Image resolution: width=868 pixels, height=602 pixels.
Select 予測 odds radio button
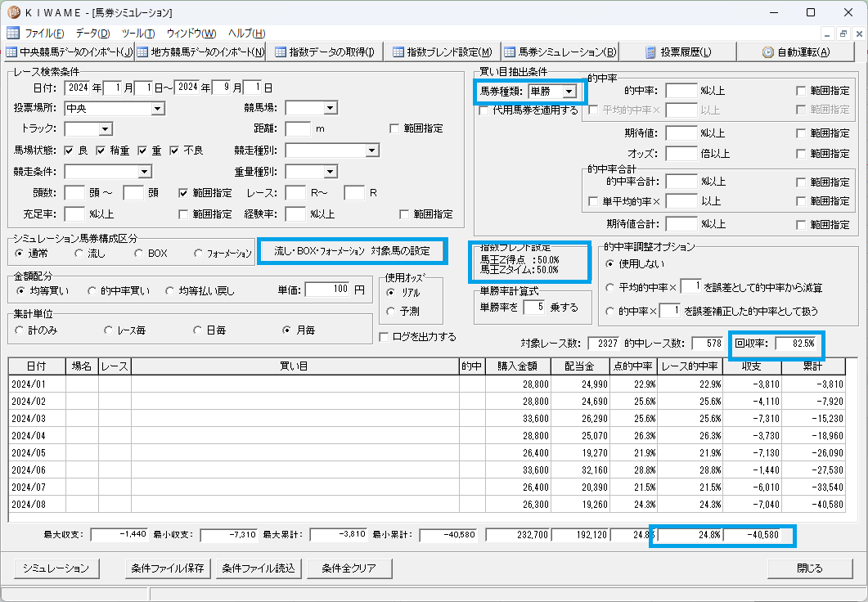click(x=391, y=312)
